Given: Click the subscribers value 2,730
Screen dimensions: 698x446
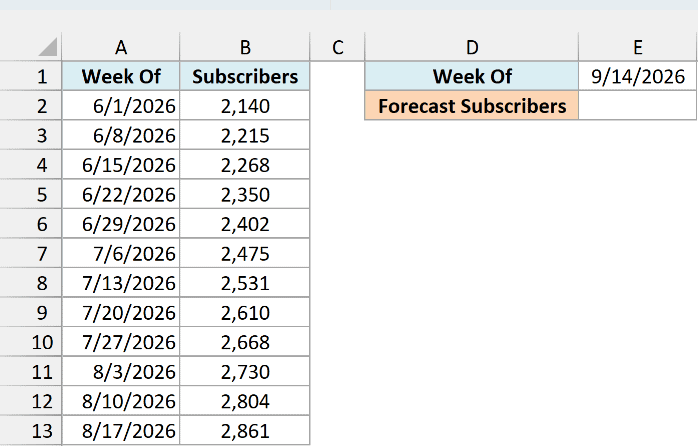Looking at the screenshot, I should click(245, 371).
